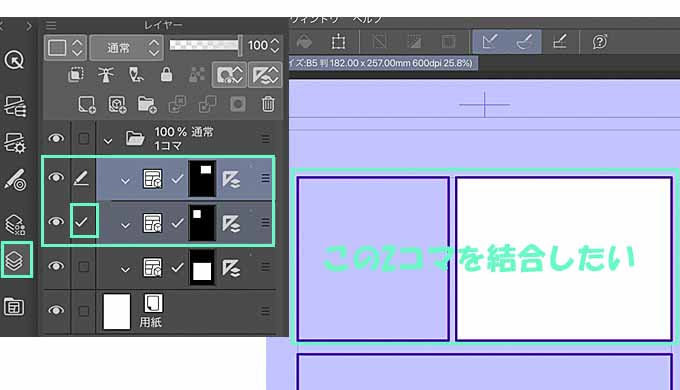
Task: Expand the first frame folder chevron
Action: point(125,180)
